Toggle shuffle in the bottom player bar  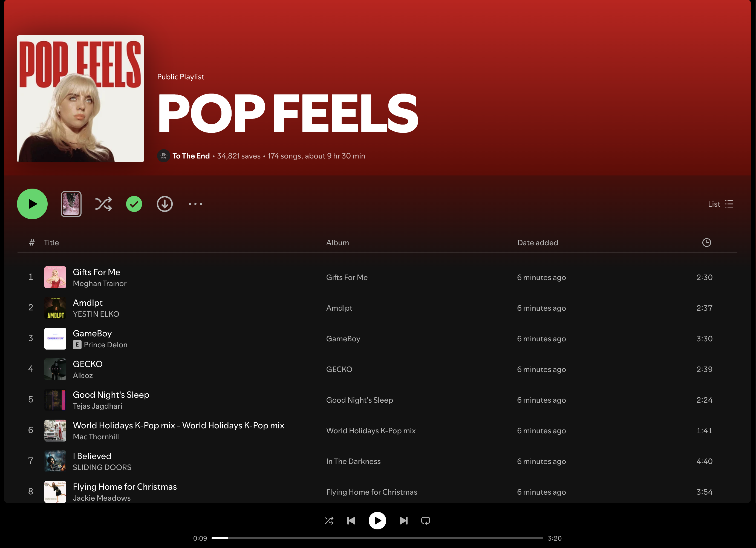coord(329,521)
